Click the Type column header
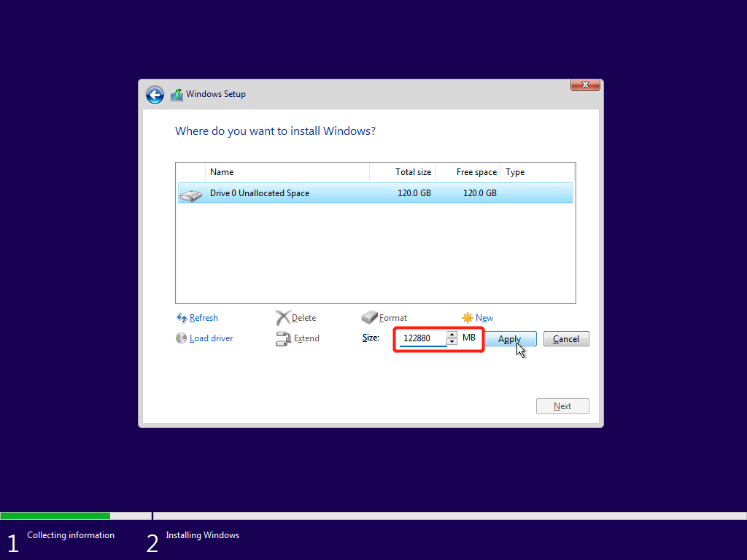The height and width of the screenshot is (560, 747). [538, 172]
